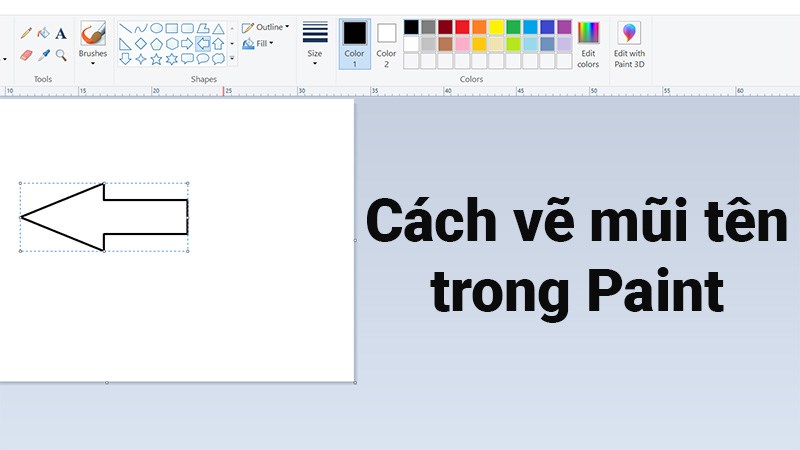Activate the Color 2 background button
The width and height of the screenshot is (800, 450).
click(386, 44)
